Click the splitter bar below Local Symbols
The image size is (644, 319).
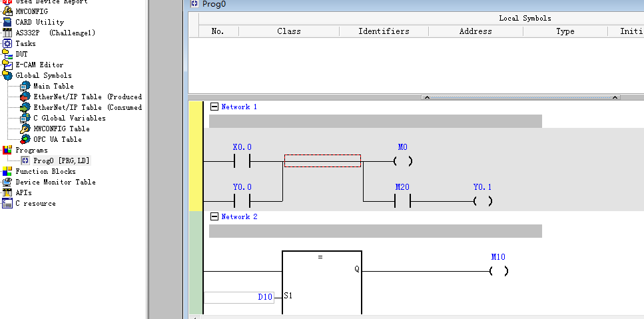click(521, 97)
